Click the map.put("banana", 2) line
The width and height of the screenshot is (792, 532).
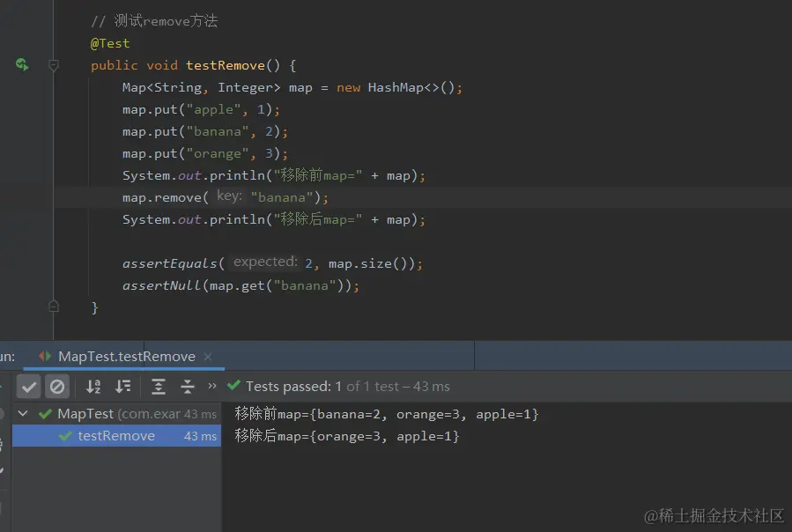pos(205,132)
